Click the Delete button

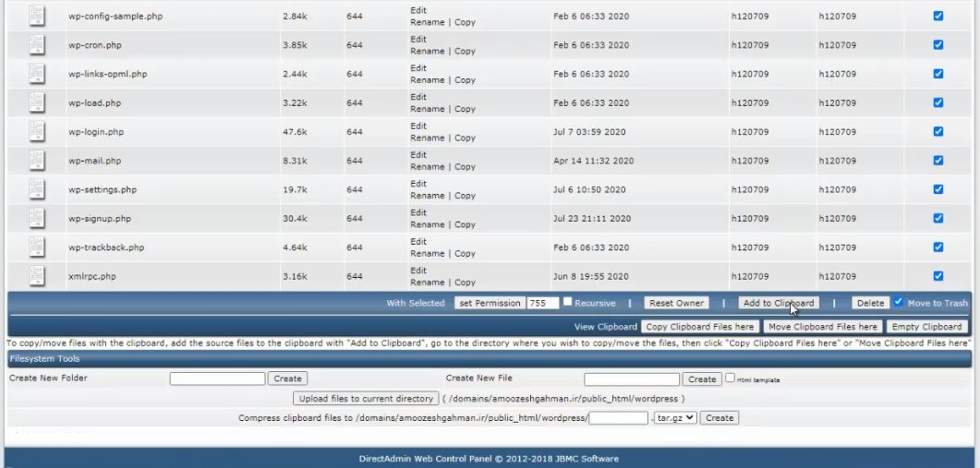click(x=870, y=303)
